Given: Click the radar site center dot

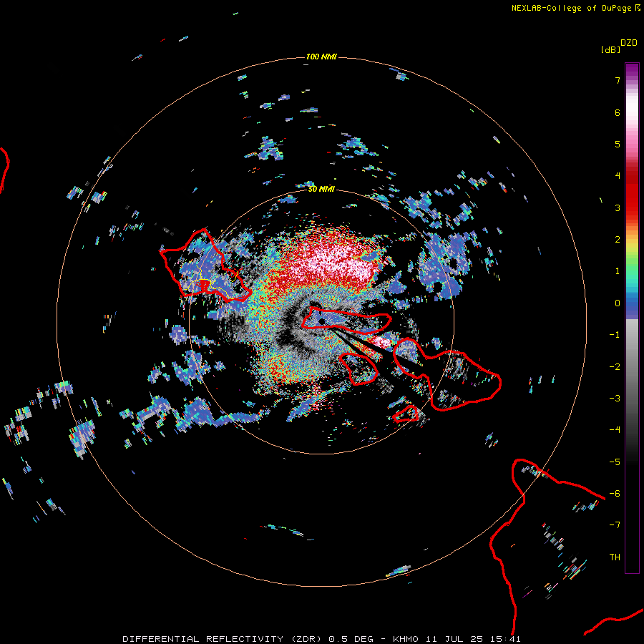Looking at the screenshot, I should point(322,321).
